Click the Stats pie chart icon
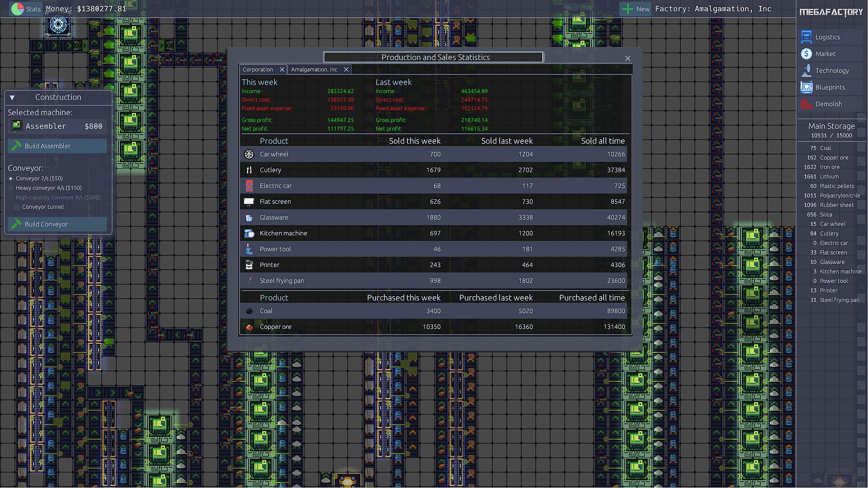 coord(17,9)
